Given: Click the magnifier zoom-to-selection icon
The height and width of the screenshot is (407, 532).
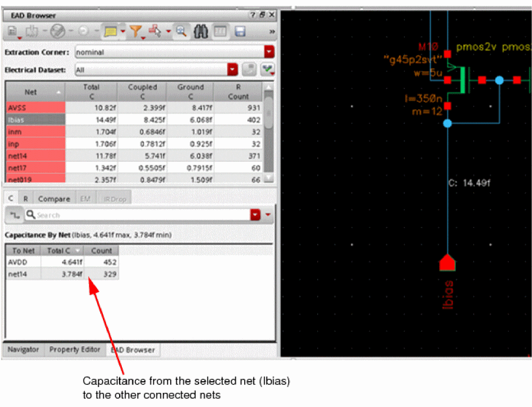Looking at the screenshot, I should pos(181,32).
